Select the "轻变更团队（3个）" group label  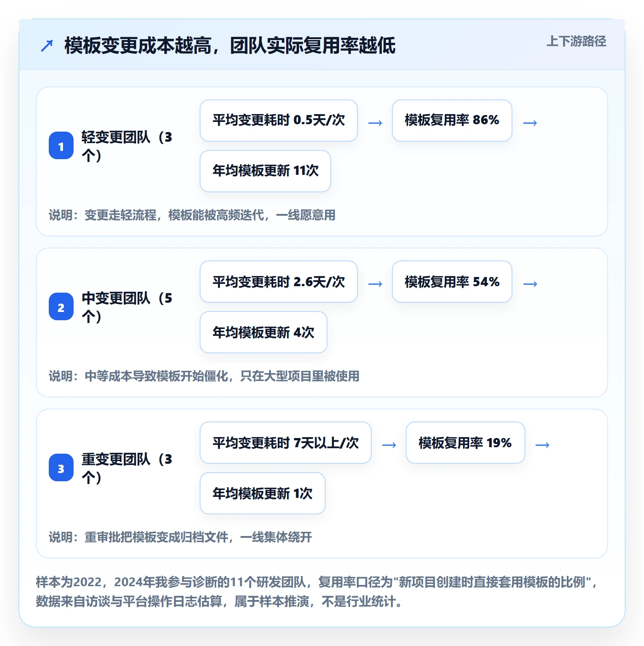pos(127,146)
